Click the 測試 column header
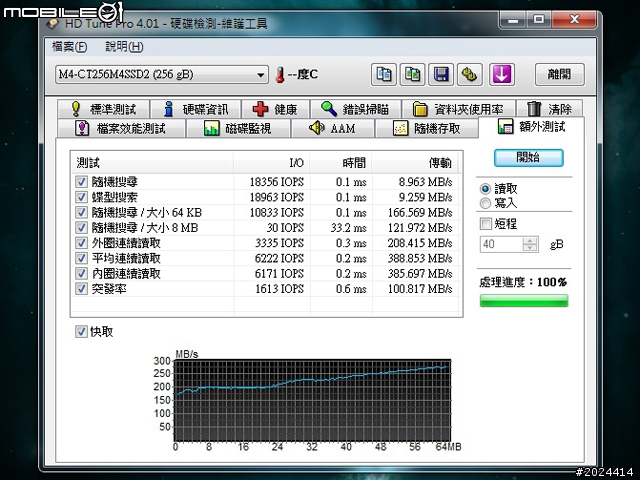The height and width of the screenshot is (480, 640). [x=152, y=163]
